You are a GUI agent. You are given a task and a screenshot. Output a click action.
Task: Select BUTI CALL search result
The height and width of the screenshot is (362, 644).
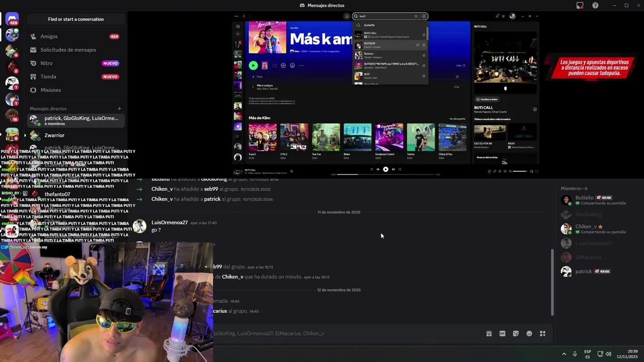pyautogui.click(x=390, y=35)
